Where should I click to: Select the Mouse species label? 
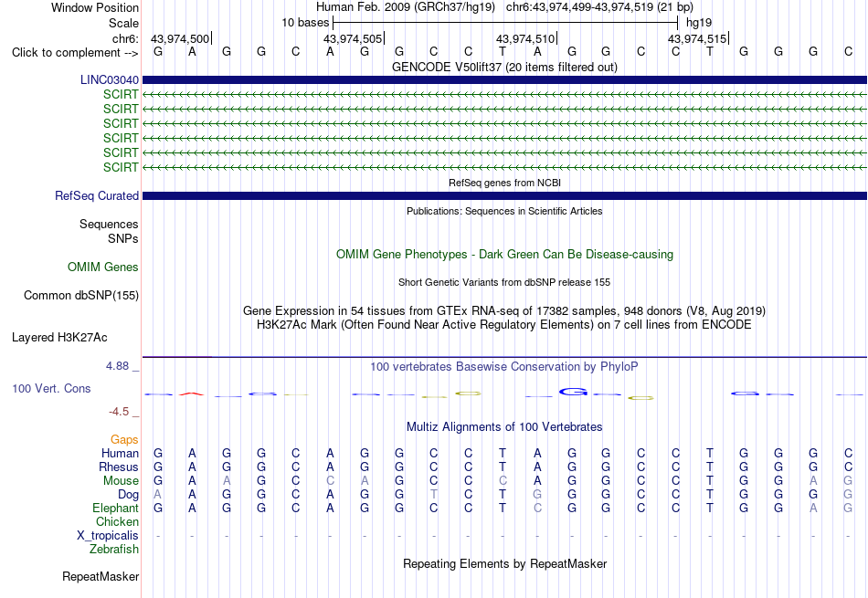121,481
